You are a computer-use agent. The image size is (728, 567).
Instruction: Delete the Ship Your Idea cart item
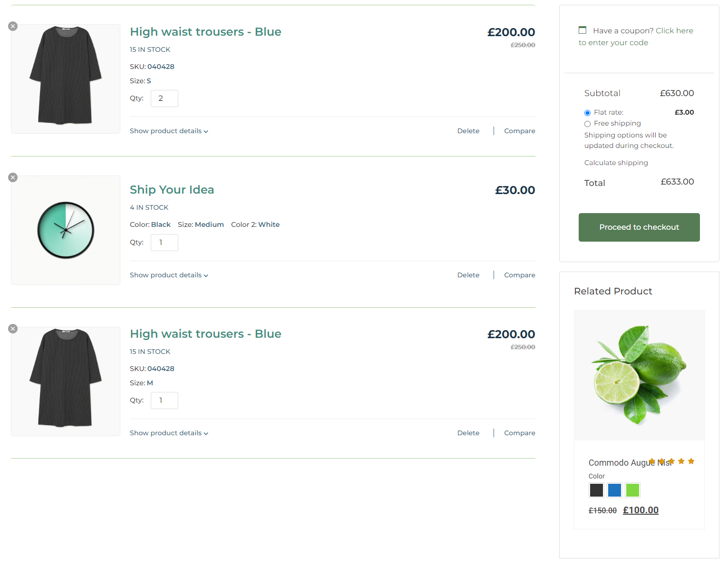pyautogui.click(x=468, y=275)
